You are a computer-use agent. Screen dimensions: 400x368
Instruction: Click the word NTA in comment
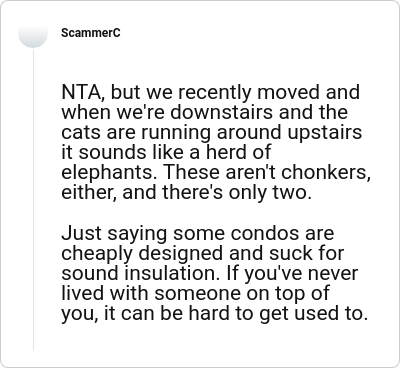point(82,92)
